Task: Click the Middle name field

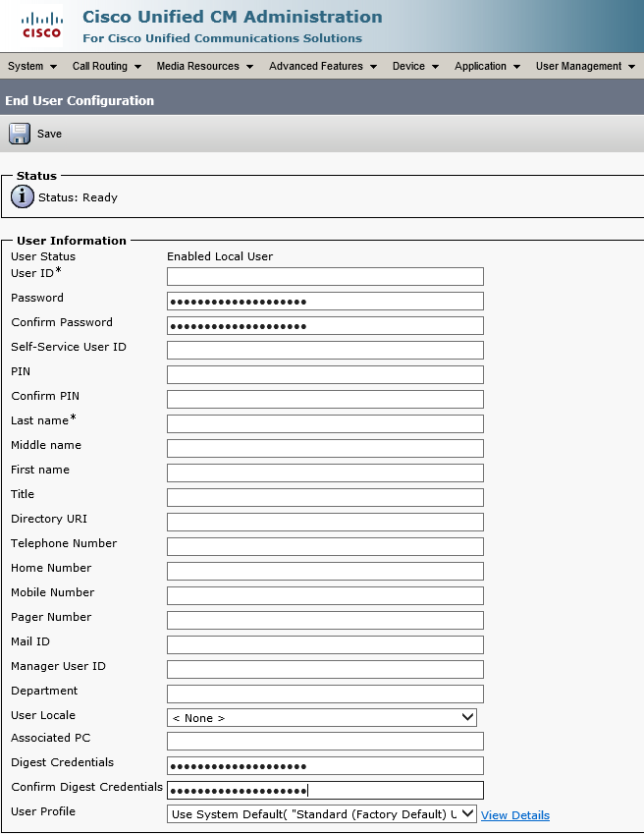Action: [x=325, y=448]
